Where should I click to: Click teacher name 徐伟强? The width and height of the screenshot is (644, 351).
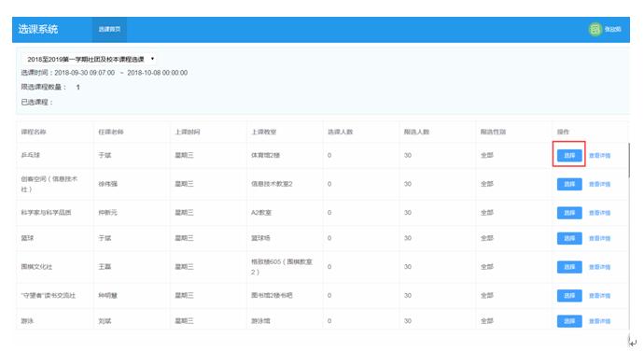click(107, 184)
